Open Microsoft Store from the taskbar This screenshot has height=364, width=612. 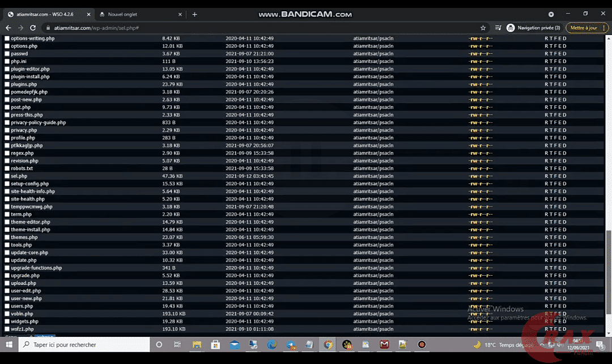pyautogui.click(x=215, y=345)
